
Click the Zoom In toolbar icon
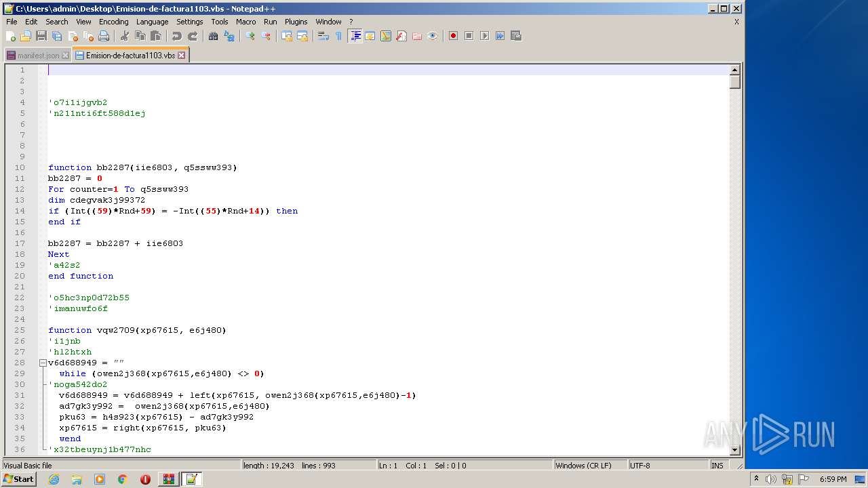(250, 36)
